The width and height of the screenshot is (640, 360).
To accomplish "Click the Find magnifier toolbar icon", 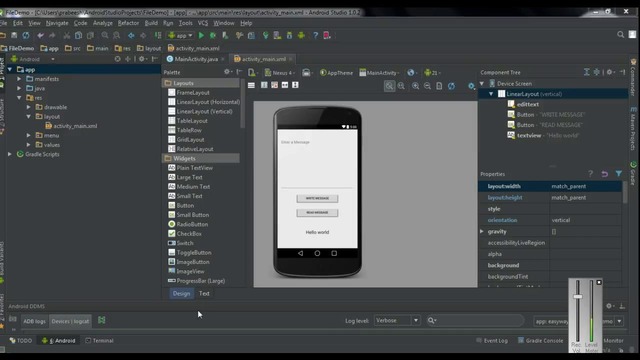I will point(105,36).
